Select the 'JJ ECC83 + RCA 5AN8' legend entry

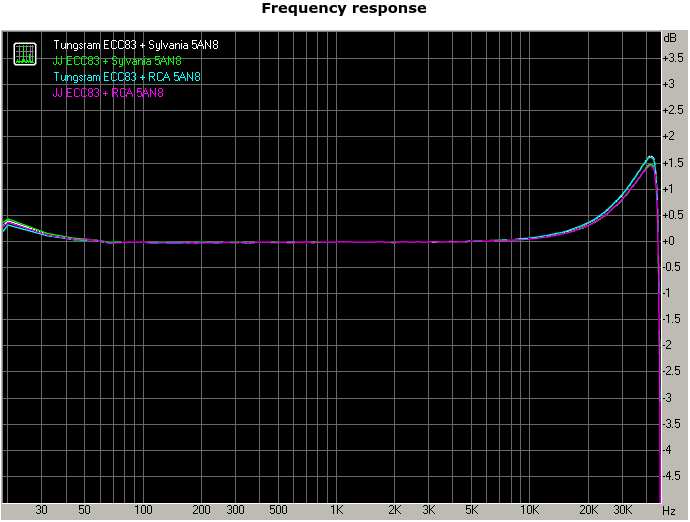(108, 92)
